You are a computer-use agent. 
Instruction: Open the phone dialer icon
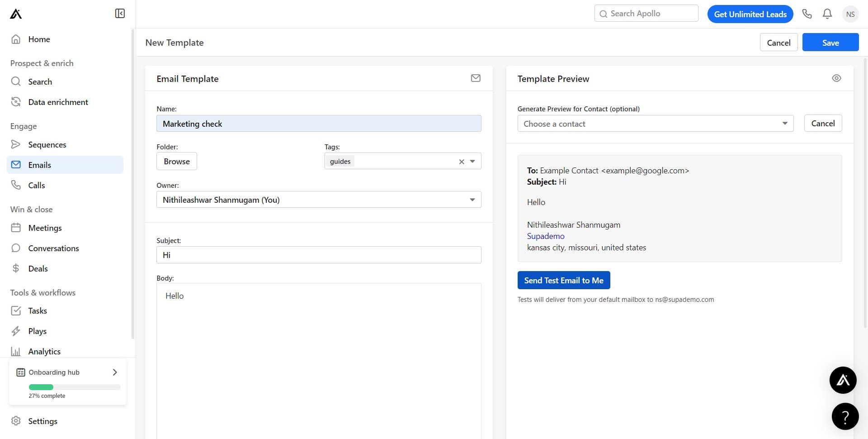(x=807, y=14)
